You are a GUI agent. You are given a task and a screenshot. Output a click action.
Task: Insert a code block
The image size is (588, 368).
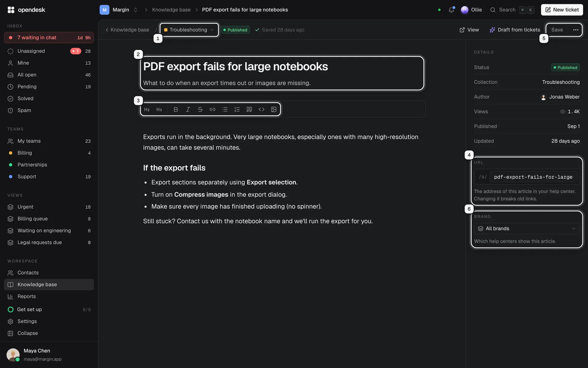pyautogui.click(x=261, y=109)
